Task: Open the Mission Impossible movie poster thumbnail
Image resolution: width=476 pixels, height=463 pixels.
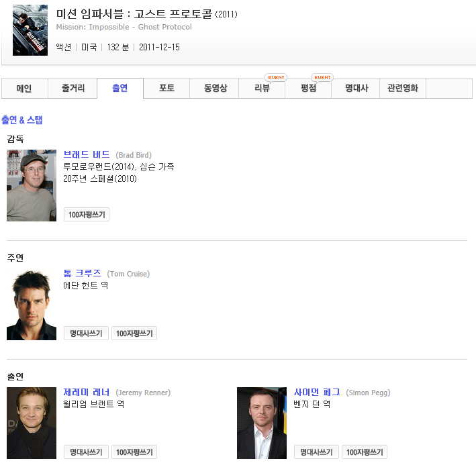Action: click(x=30, y=30)
